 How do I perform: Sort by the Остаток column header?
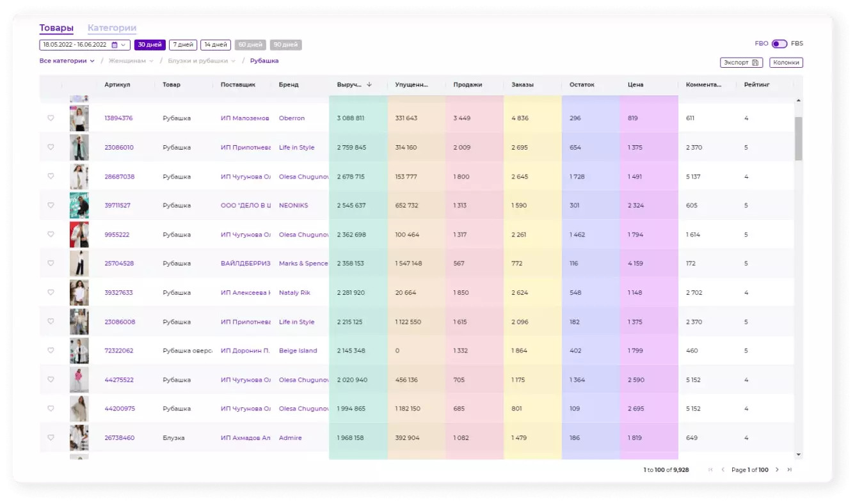pos(582,84)
